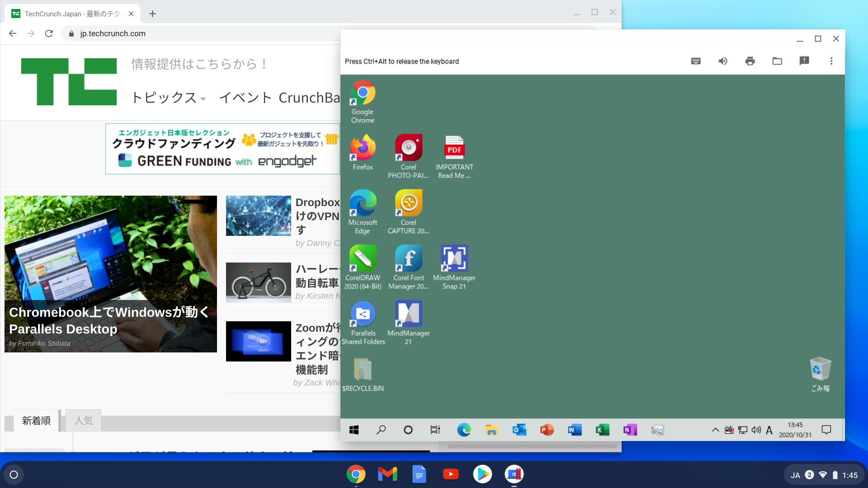Open IMPORTANT Read Me PDF file

point(454,156)
